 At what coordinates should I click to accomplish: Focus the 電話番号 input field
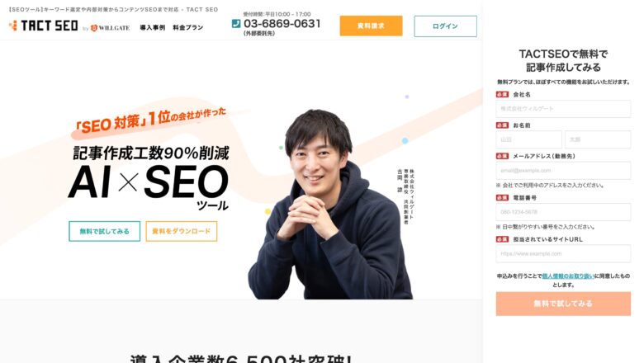tap(563, 212)
